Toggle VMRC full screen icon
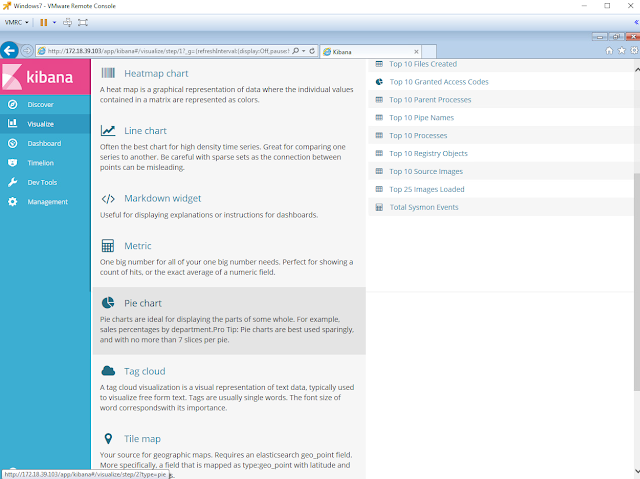This screenshot has height=479, width=640. (83, 22)
